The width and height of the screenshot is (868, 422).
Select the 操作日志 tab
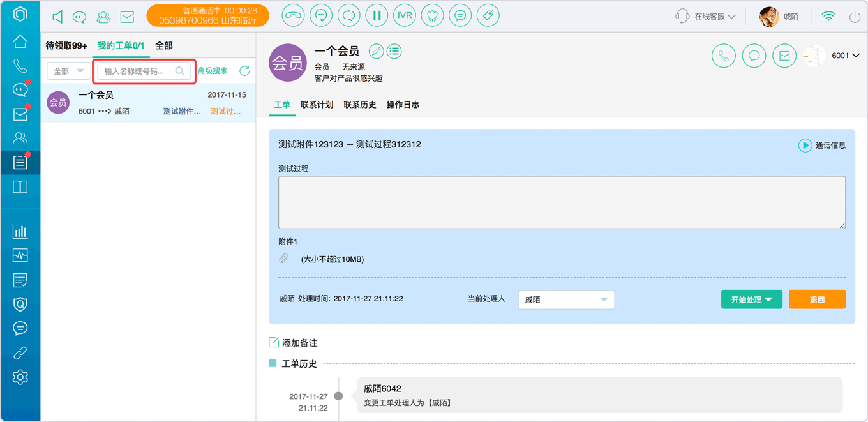pyautogui.click(x=403, y=105)
